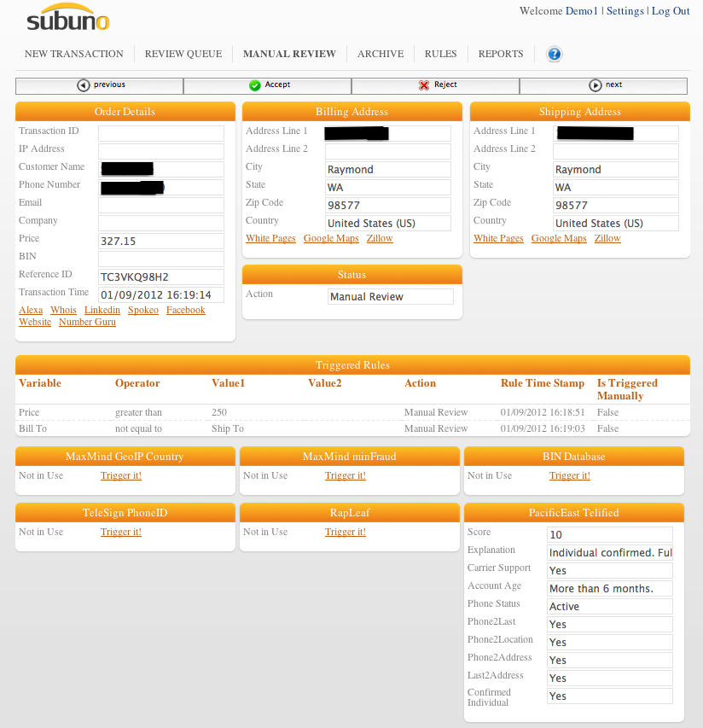The height and width of the screenshot is (728, 703).
Task: Click the Price input field
Action: pyautogui.click(x=160, y=242)
